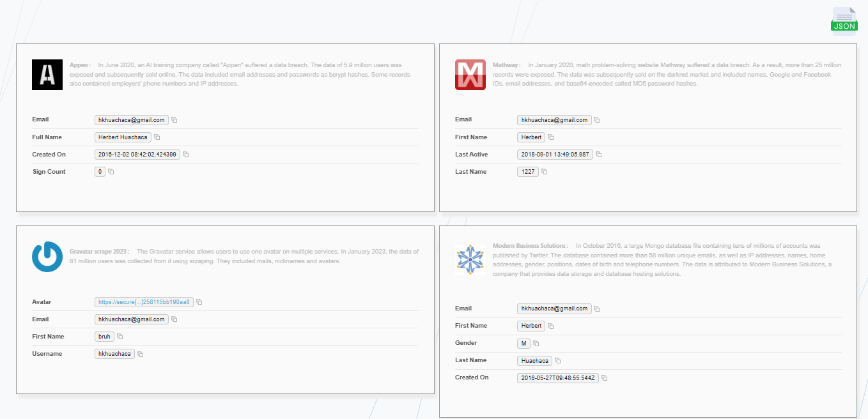Click the Appen logo image
The image size is (868, 419).
click(47, 75)
